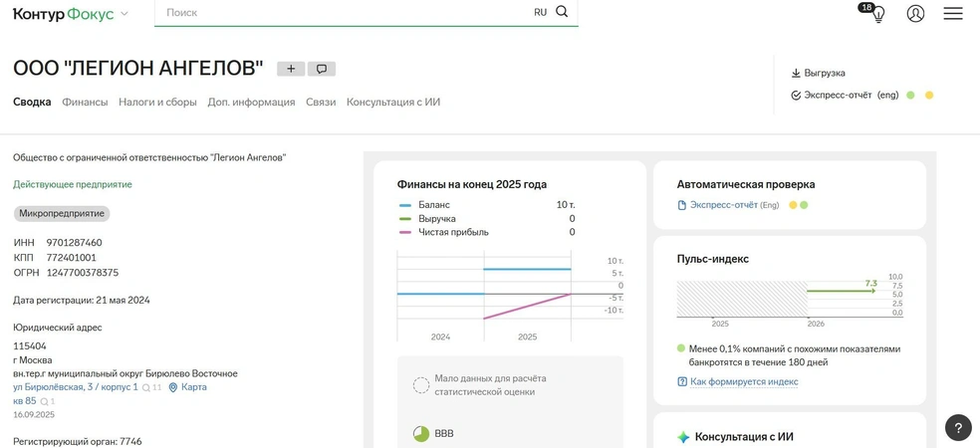Image resolution: width=980 pixels, height=448 pixels.
Task: Click the map pin icon by Карта
Action: coord(173,387)
